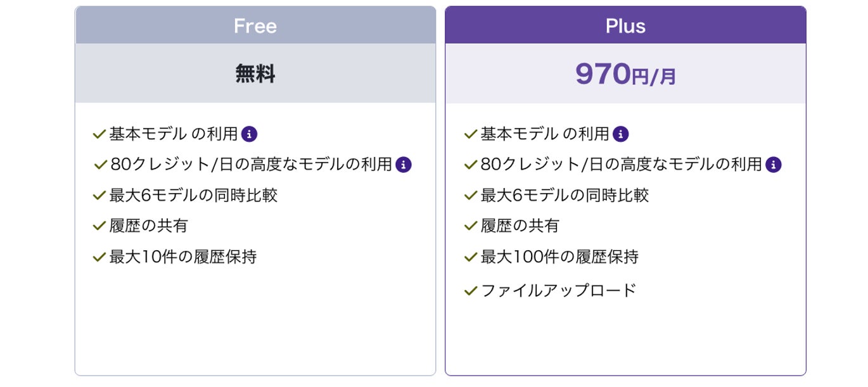Open info icon beside 基本モデル in Plus plan
Screen dimensions: 868x387
[x=622, y=134]
